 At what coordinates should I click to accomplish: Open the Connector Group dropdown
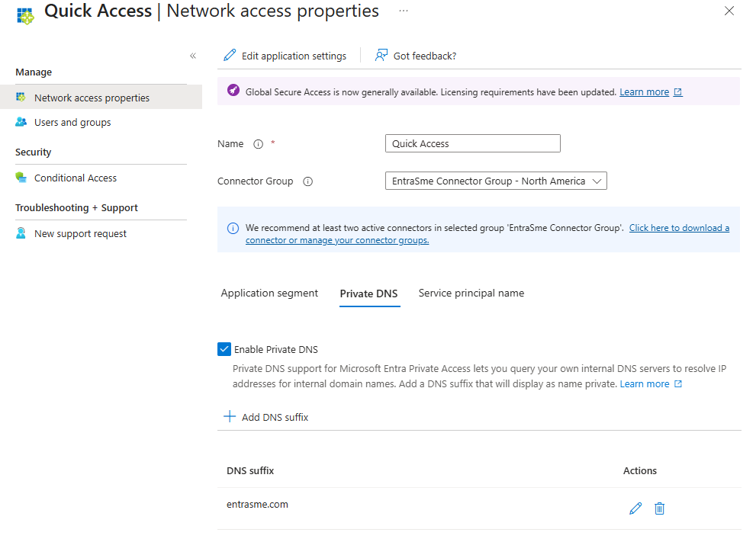coord(496,181)
